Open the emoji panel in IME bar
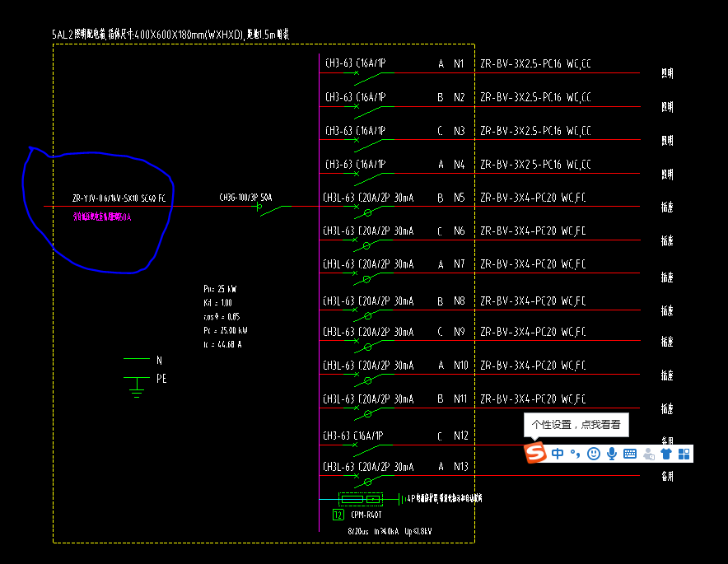The height and width of the screenshot is (564, 728). tap(594, 454)
